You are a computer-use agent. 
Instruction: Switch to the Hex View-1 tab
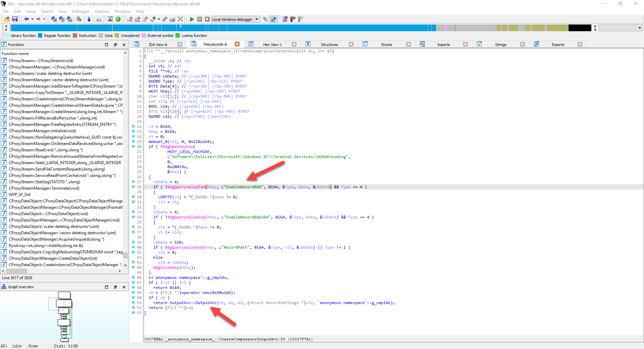(x=273, y=44)
